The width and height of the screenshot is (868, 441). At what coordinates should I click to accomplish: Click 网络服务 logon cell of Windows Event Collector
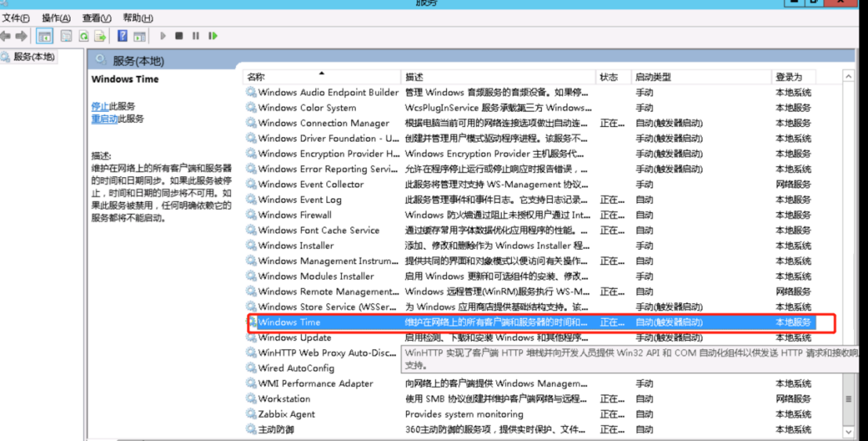coord(793,184)
